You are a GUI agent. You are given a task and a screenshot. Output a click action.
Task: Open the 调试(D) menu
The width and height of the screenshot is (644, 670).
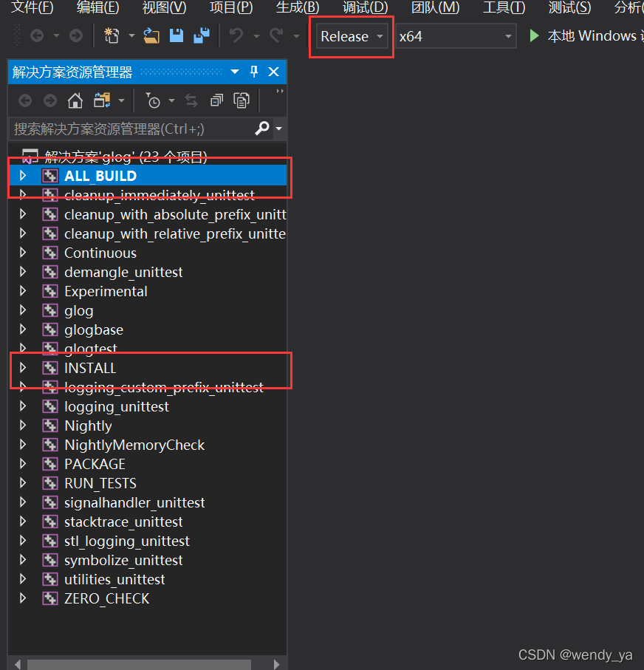[363, 8]
